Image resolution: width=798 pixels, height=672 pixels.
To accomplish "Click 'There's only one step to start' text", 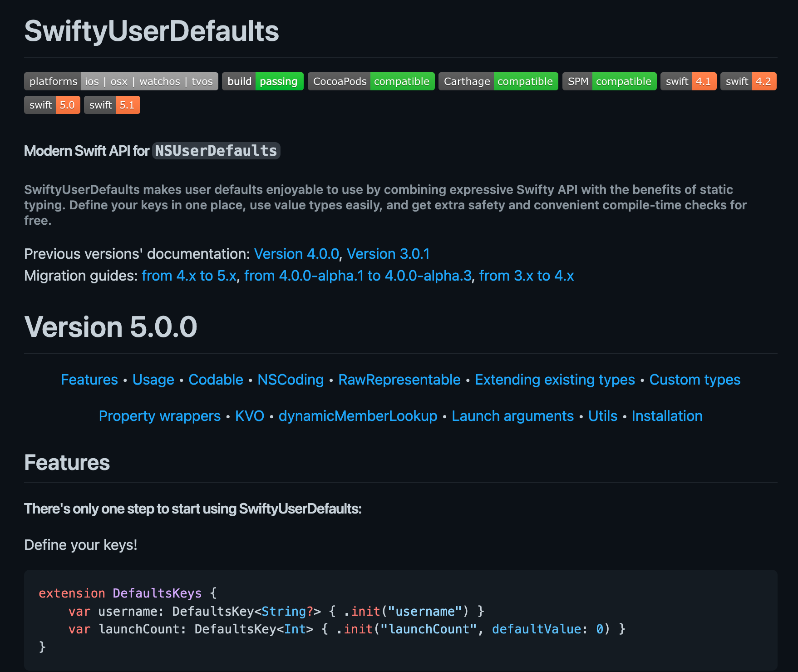I will click(193, 509).
